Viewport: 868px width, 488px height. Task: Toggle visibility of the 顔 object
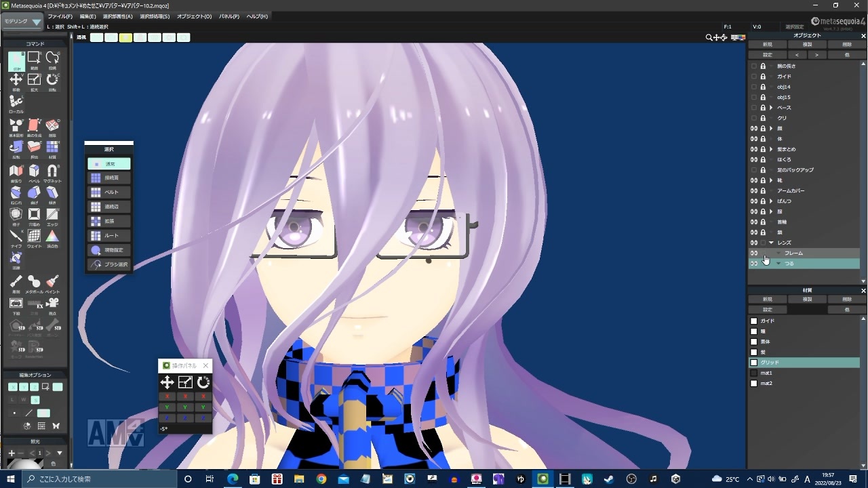pyautogui.click(x=754, y=128)
